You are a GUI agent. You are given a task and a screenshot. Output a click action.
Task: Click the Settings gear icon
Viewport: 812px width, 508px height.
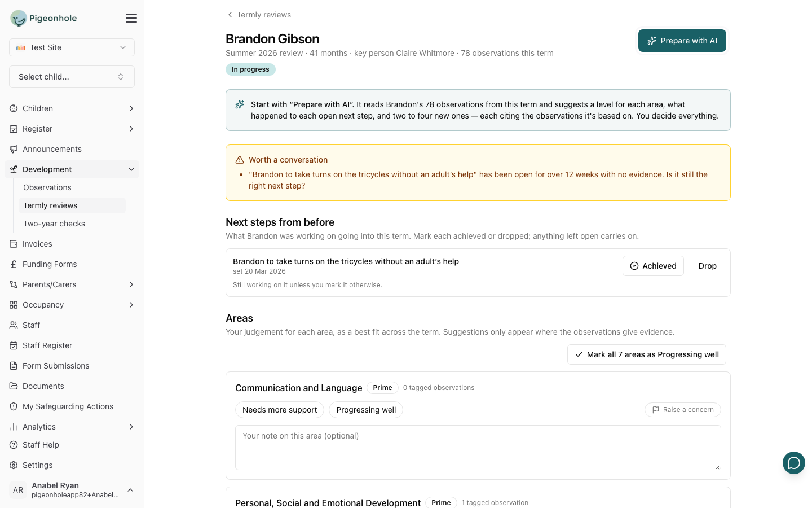(14, 465)
